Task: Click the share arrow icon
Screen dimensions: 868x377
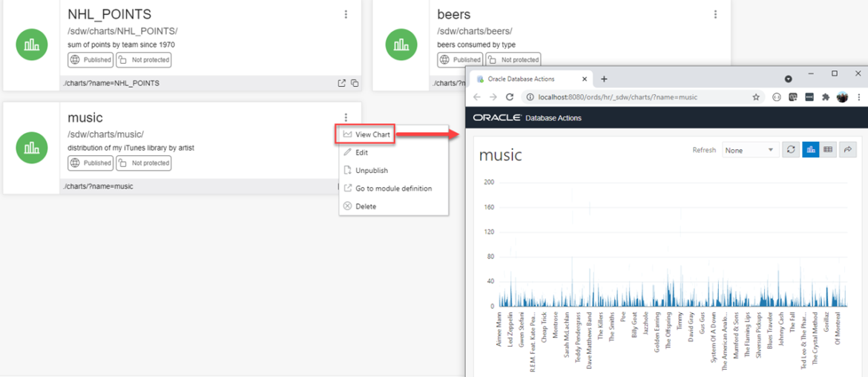Action: 847,149
